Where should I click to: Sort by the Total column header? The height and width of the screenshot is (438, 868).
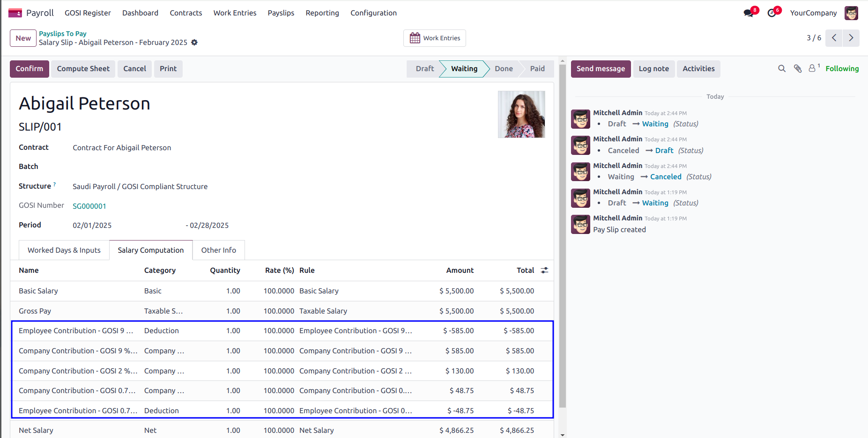525,270
